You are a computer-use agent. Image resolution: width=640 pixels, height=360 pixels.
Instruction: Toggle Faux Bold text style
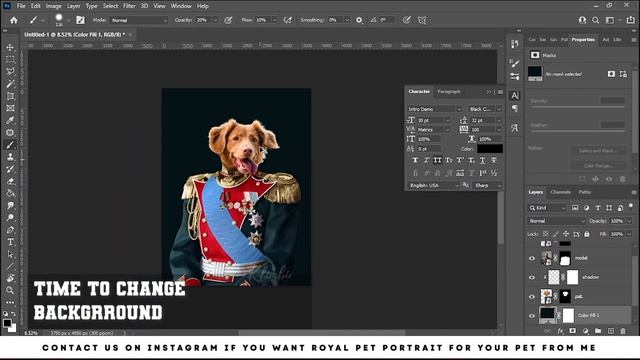pos(415,160)
